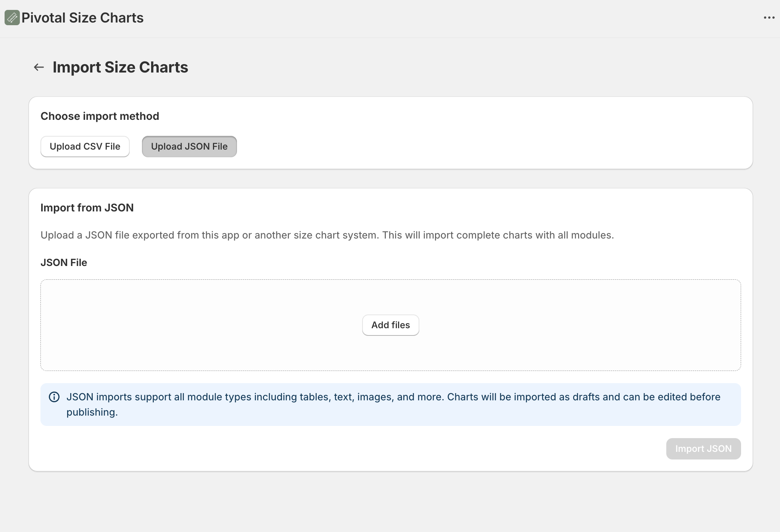The width and height of the screenshot is (780, 532).
Task: Go back using the left arrow
Action: (x=39, y=68)
